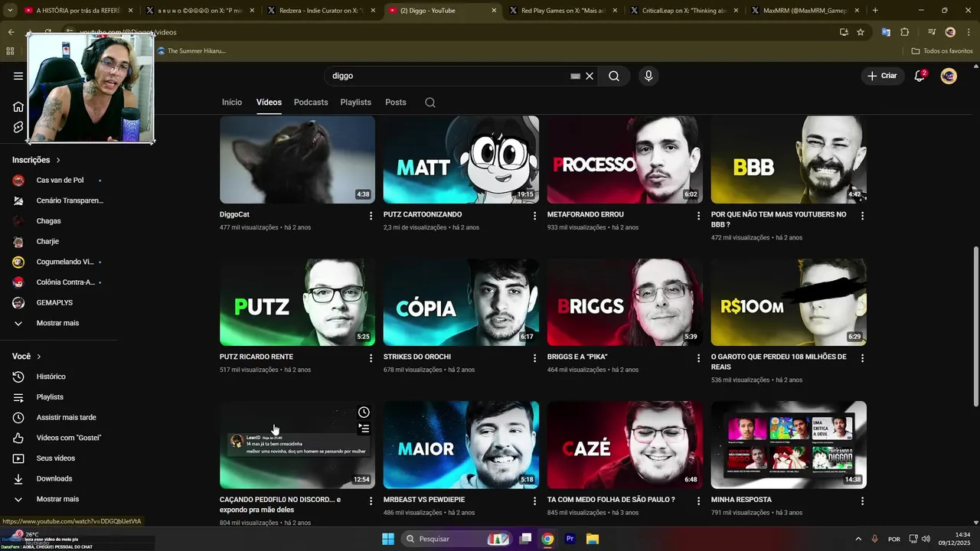980x551 pixels.
Task: Open Premiere Pro from the taskbar
Action: coord(570,539)
